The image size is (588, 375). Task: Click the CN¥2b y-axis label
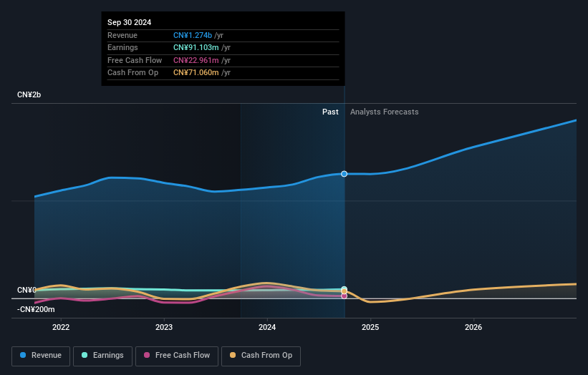click(29, 94)
